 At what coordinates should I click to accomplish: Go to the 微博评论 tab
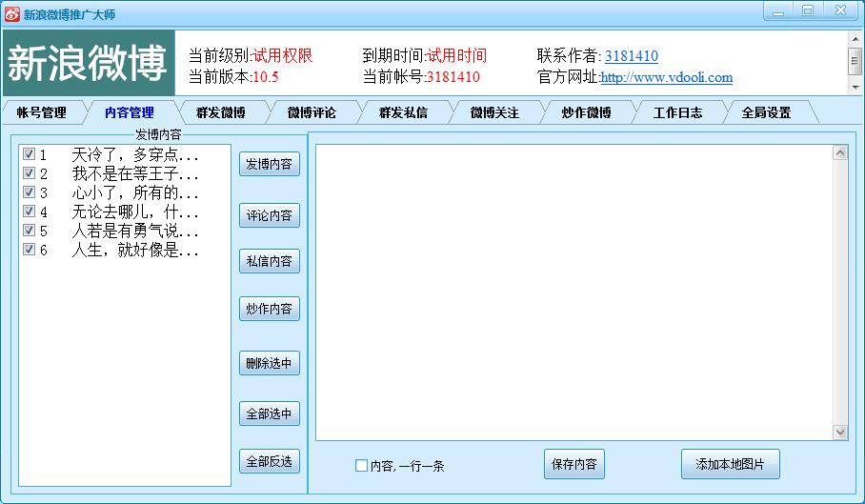point(312,112)
